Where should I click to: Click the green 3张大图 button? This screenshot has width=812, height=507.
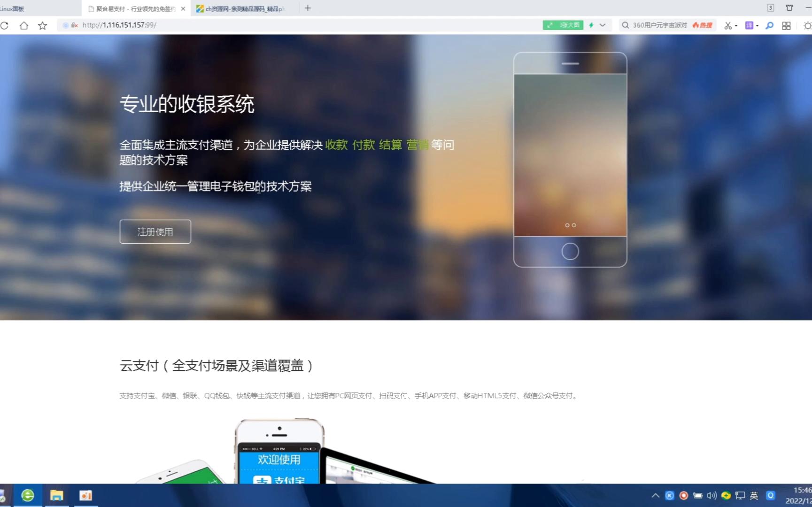(x=563, y=25)
